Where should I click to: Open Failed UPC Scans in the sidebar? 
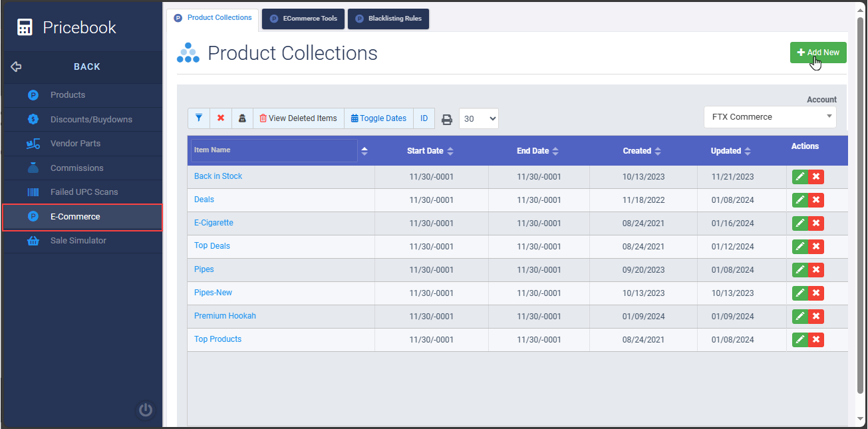pos(82,192)
